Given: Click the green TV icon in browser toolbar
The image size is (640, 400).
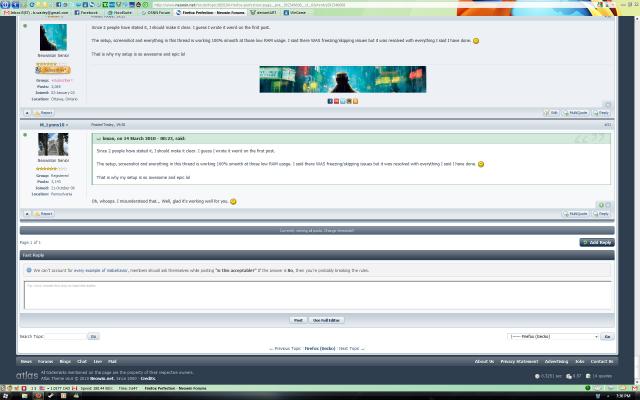Looking at the screenshot, I should coord(105,4).
